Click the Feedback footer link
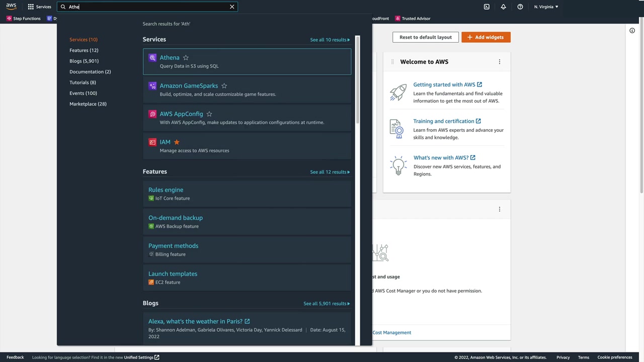 [15, 357]
